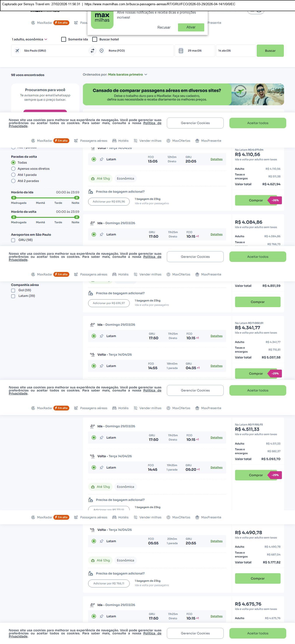
Task: Check the Somente ida checkbox
Action: (64, 39)
